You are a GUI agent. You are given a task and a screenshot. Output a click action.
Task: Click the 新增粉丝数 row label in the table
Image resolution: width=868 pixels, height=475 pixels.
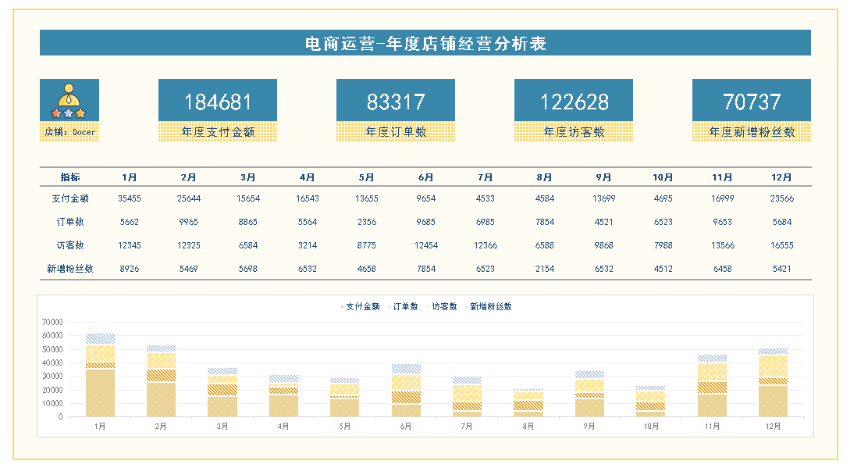pyautogui.click(x=70, y=269)
